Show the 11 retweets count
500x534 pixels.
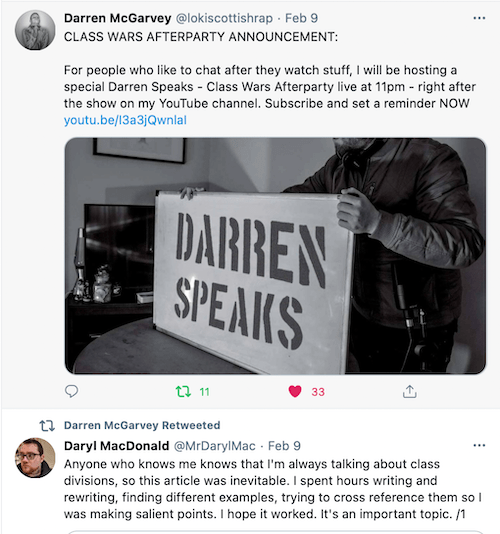[204, 392]
